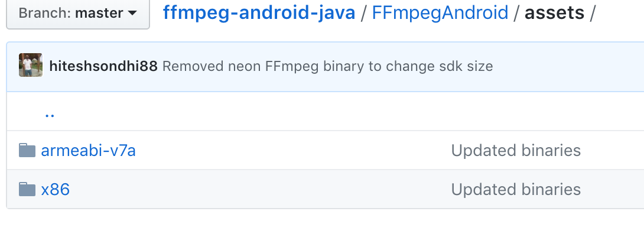Click the 'Branch:' label in selector
The width and height of the screenshot is (644, 234).
45,13
